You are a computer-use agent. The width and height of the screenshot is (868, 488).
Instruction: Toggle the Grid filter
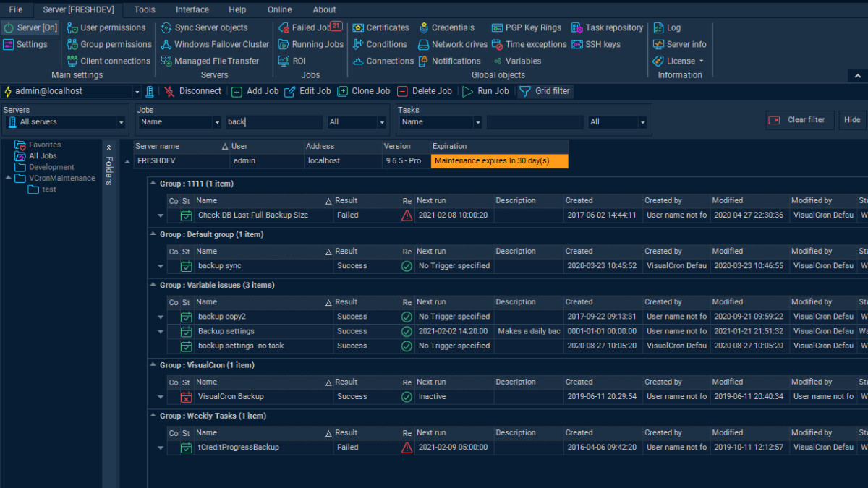(x=545, y=91)
